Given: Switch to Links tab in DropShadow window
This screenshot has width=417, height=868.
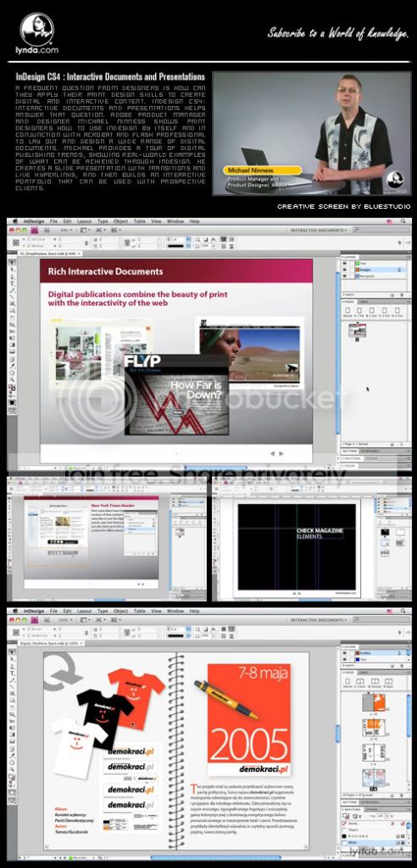Looking at the screenshot, I should [363, 302].
